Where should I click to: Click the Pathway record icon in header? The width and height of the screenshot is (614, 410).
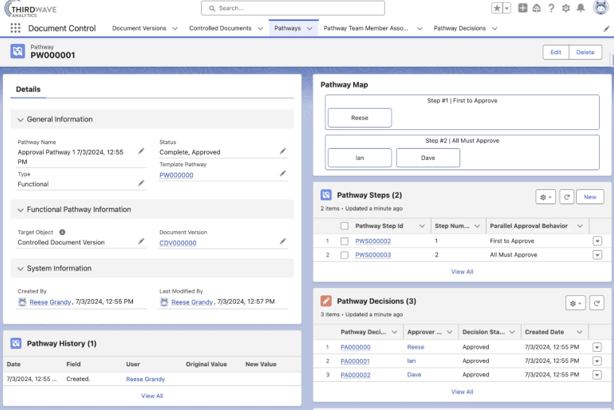tap(18, 51)
